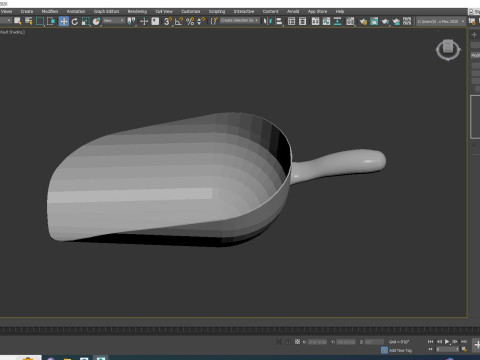Toggle the Window/Crossing selection icon
480x360 pixels.
[x=51, y=21]
